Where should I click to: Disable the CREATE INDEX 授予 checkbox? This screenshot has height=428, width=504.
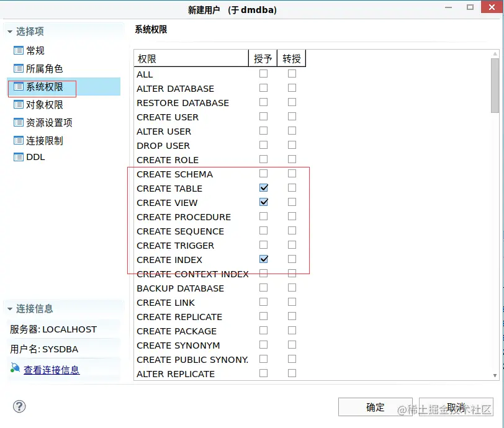tap(263, 259)
